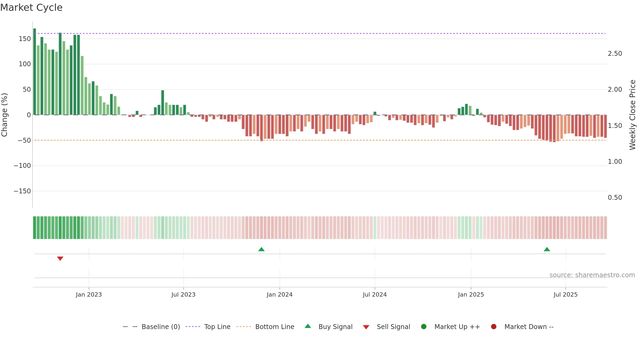Click the −150 tick on the left axis
Viewport: 644px width, 362px height.
tap(22, 191)
